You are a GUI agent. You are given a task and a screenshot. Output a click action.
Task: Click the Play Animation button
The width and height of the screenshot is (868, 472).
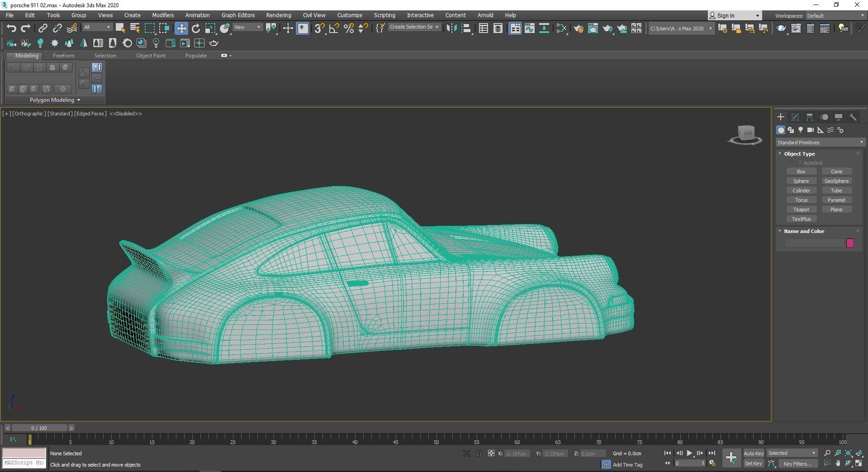click(x=689, y=453)
